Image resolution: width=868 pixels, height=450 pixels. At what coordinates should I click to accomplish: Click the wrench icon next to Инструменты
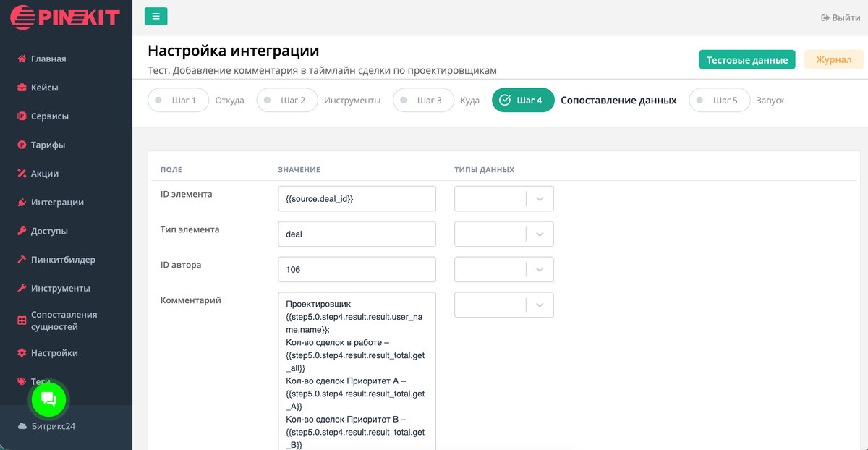(x=22, y=288)
